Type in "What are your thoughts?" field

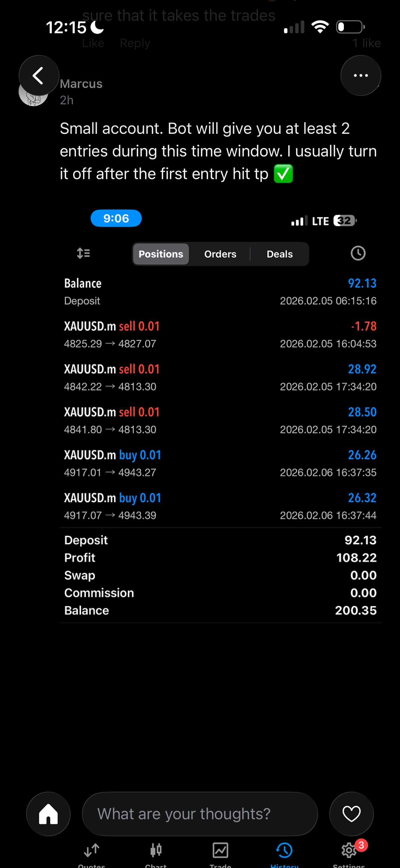[200, 814]
